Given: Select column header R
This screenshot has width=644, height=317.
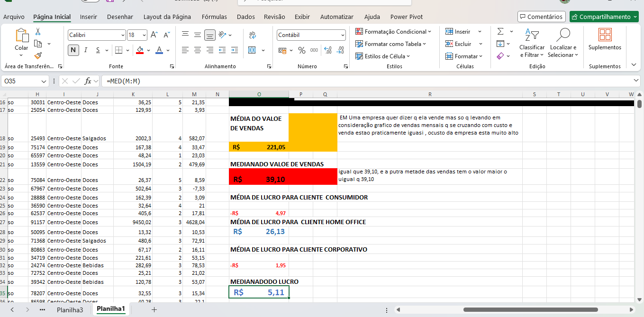Looking at the screenshot, I should (430, 94).
